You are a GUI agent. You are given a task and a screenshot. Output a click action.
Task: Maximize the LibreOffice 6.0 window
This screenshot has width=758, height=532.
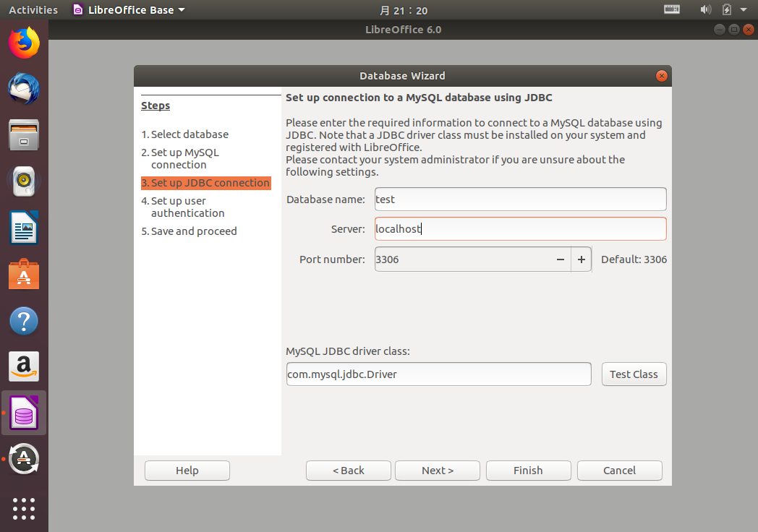(733, 30)
